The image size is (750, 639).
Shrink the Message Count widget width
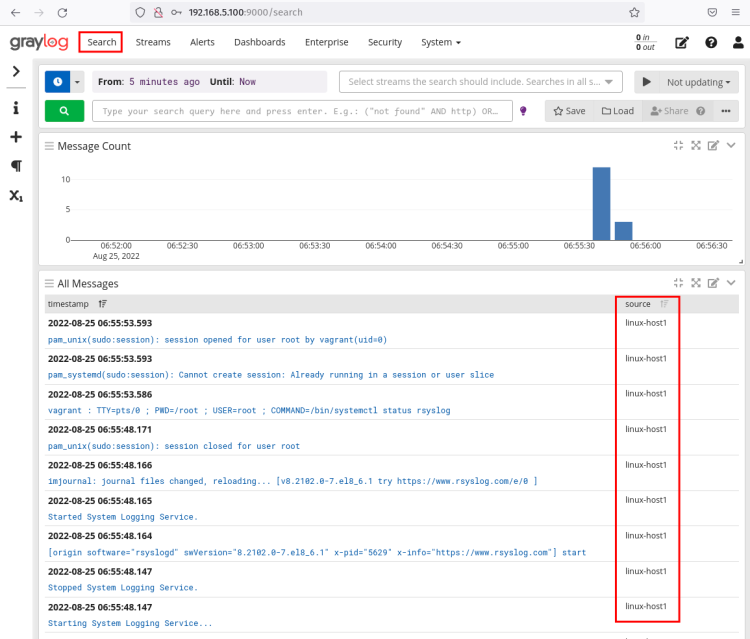[678, 145]
